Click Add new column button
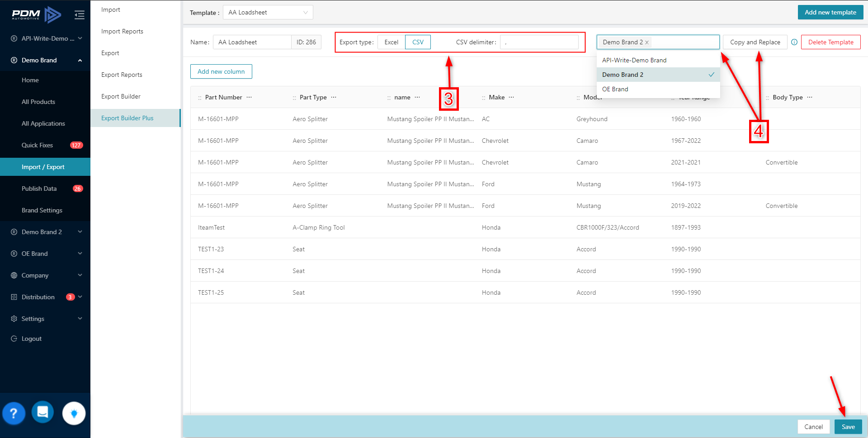This screenshot has height=438, width=868. 221,71
